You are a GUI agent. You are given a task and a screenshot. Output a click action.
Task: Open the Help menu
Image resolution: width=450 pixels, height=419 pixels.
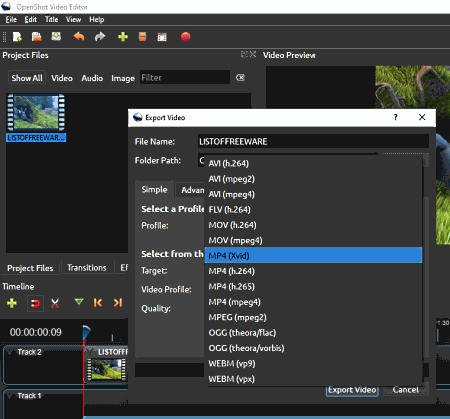[97, 20]
